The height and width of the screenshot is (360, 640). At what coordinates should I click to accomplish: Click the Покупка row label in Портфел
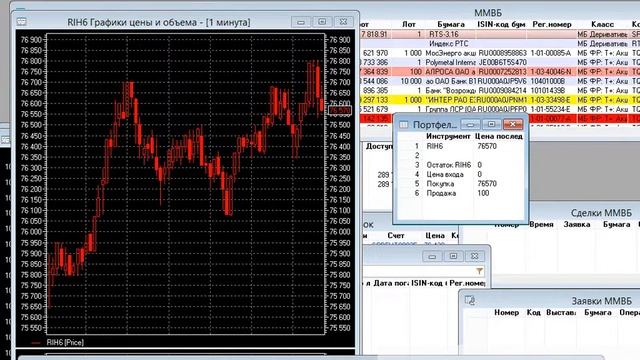440,184
